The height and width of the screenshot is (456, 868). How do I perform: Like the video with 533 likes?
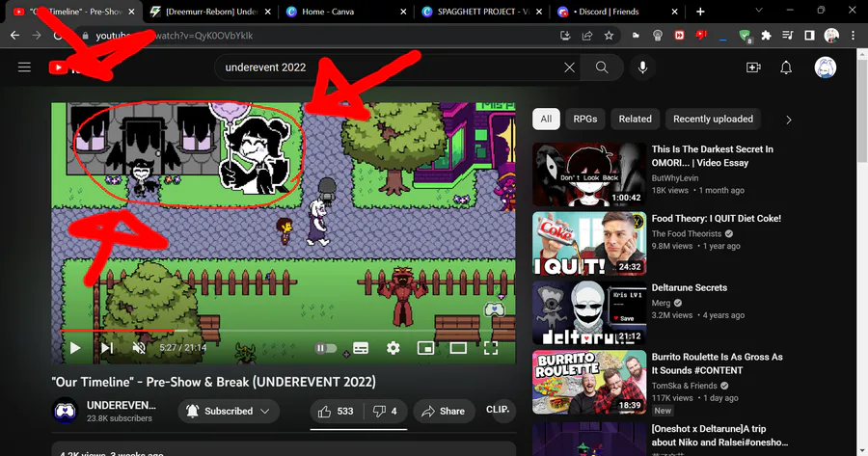[x=336, y=412]
